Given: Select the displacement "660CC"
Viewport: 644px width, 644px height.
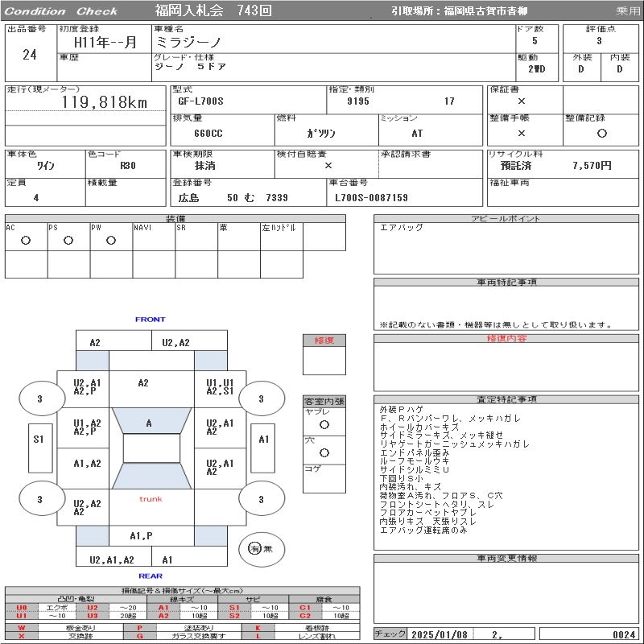Looking at the screenshot, I should pyautogui.click(x=208, y=134).
